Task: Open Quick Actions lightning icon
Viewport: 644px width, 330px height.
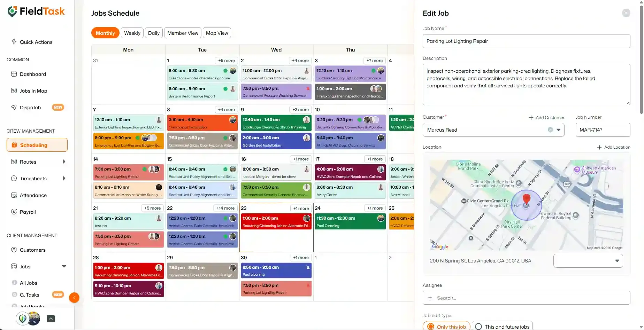Action: click(14, 42)
